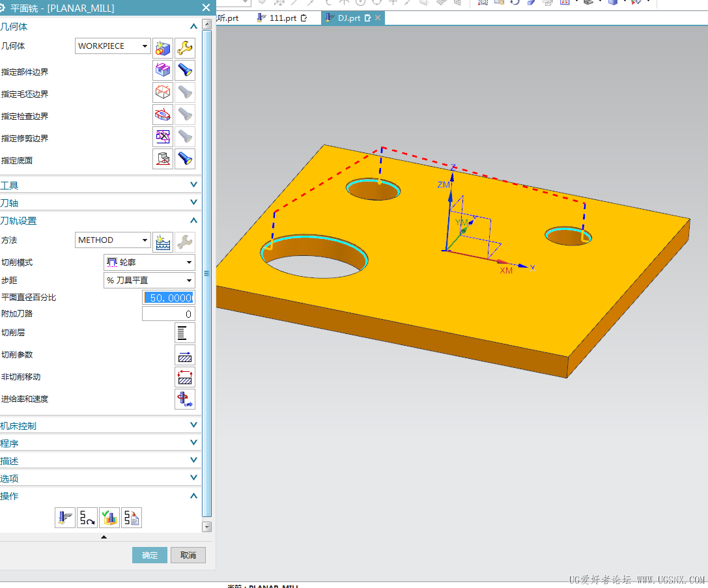This screenshot has height=588, width=708.
Task: Click the edit geometry wrench icon
Action: [185, 48]
